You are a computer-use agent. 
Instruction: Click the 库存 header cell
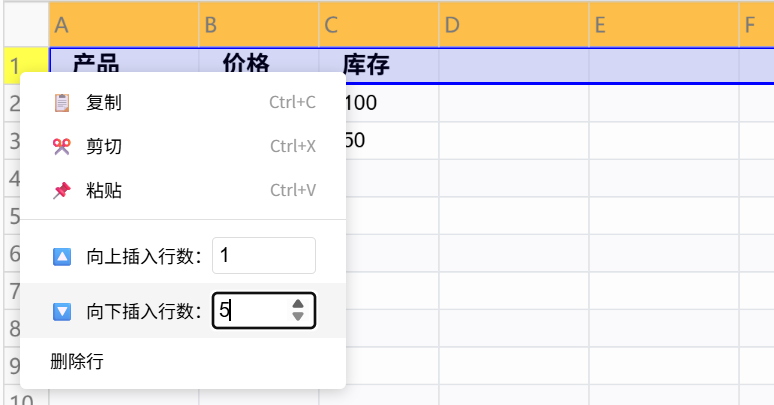point(378,66)
